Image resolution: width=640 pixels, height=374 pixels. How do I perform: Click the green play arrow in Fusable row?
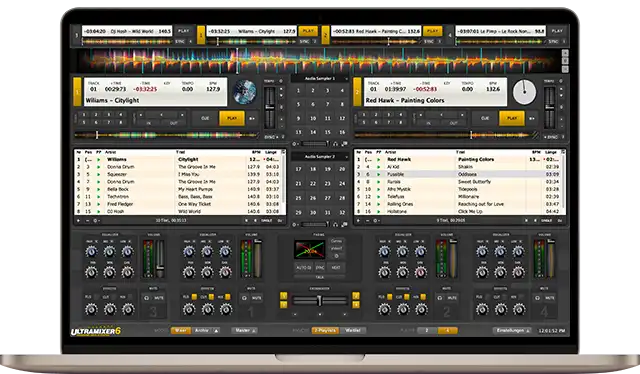click(x=378, y=174)
